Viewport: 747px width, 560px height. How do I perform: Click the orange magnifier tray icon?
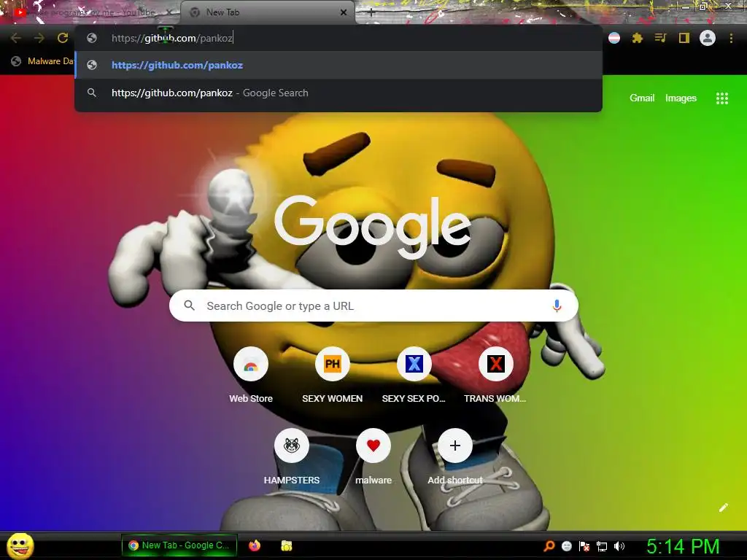(x=549, y=545)
